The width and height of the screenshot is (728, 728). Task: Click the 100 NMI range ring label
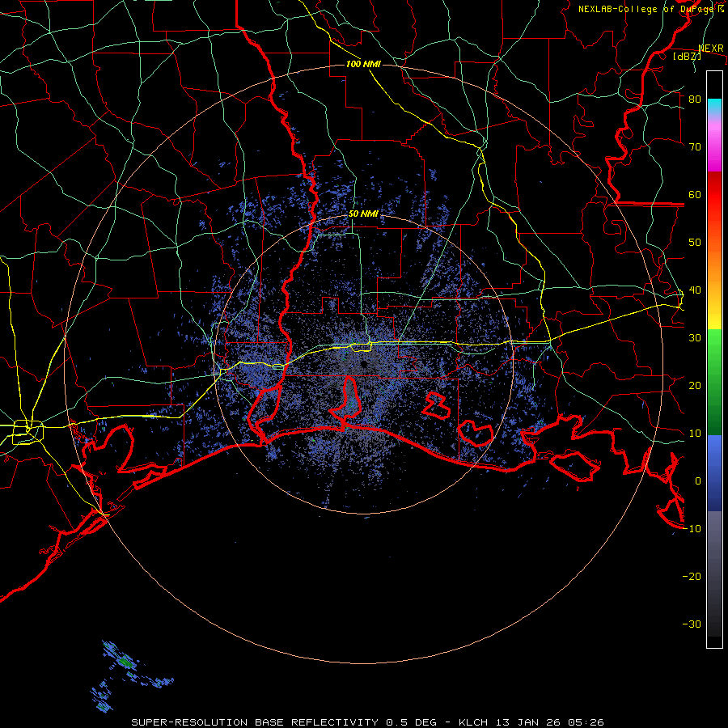(363, 64)
